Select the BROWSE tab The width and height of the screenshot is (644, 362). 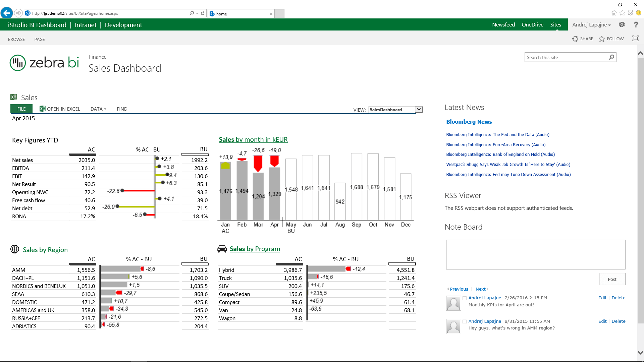point(16,39)
